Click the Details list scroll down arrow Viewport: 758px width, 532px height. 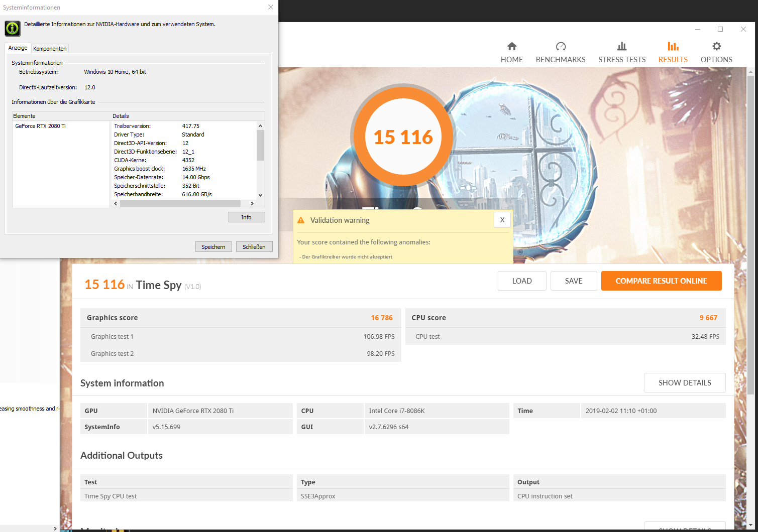pos(260,195)
